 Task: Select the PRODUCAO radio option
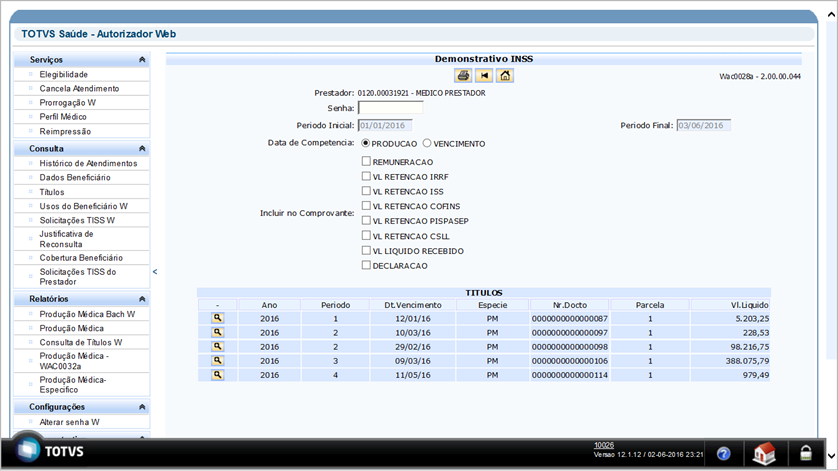point(366,143)
